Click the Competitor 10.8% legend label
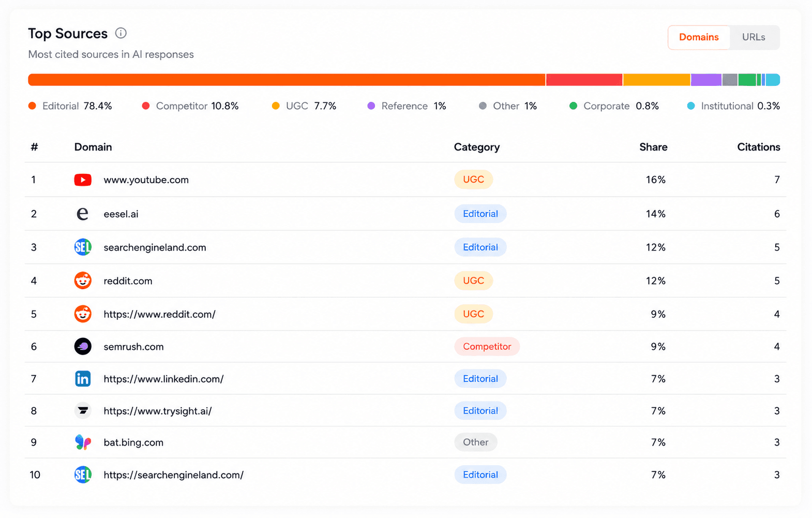This screenshot has height=518, width=812. [x=197, y=106]
